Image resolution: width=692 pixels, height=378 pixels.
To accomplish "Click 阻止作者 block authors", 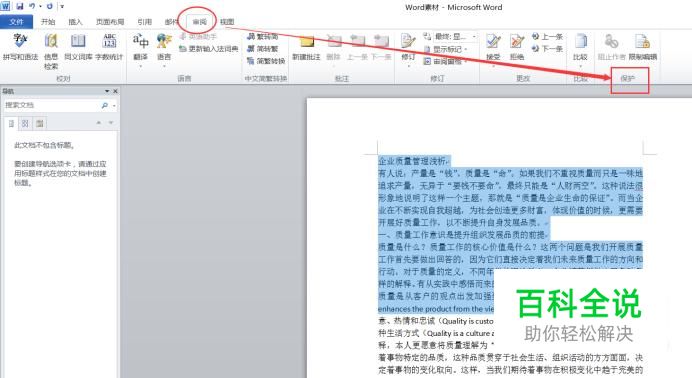I will (611, 47).
